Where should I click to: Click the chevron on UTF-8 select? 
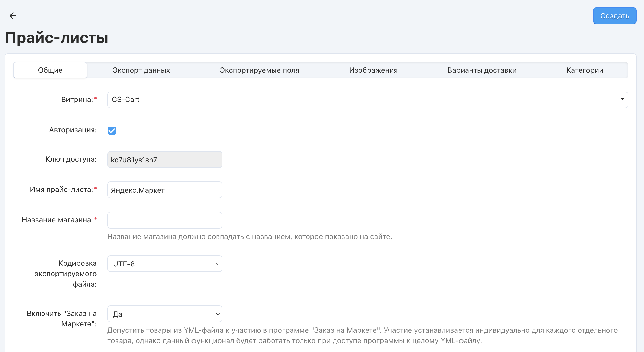pos(217,264)
